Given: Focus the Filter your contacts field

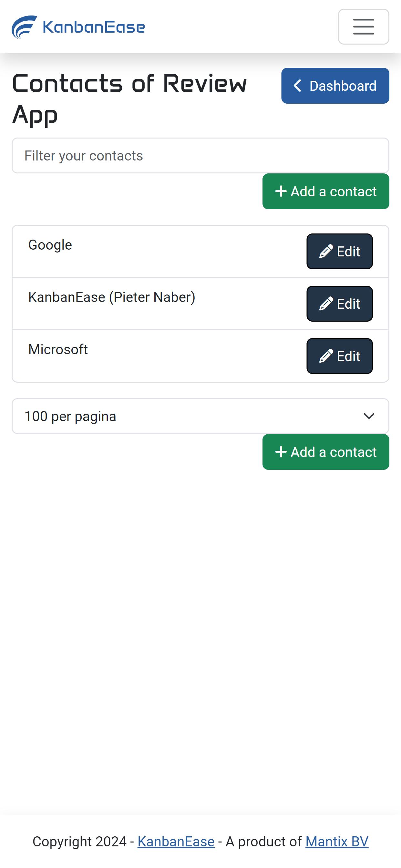Looking at the screenshot, I should click(200, 156).
